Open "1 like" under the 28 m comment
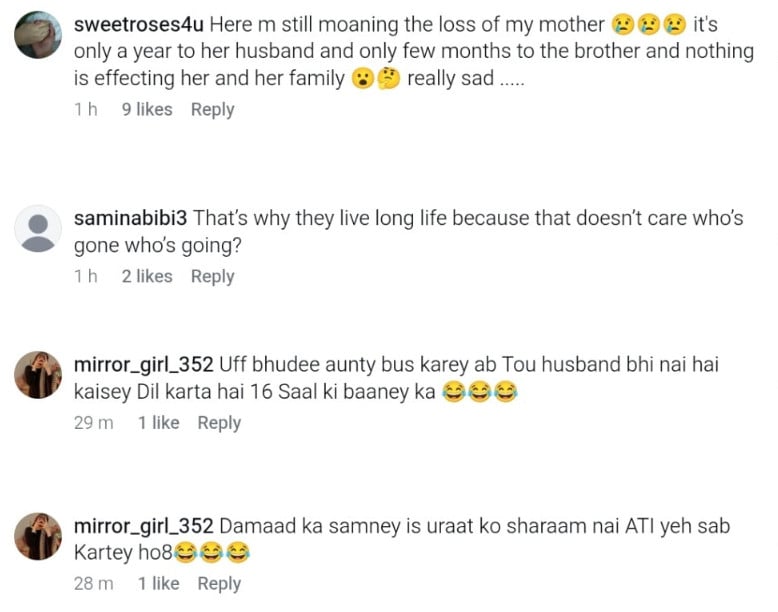 [158, 583]
